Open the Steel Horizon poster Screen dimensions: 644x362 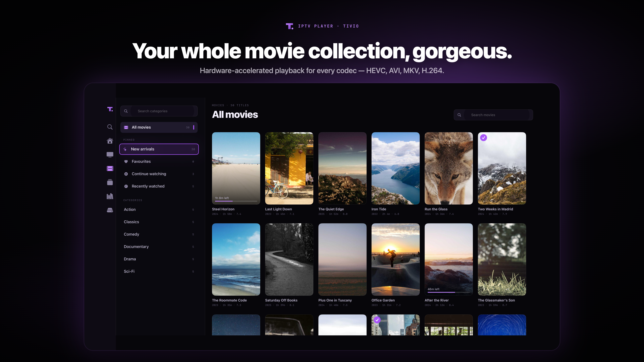[236, 168]
